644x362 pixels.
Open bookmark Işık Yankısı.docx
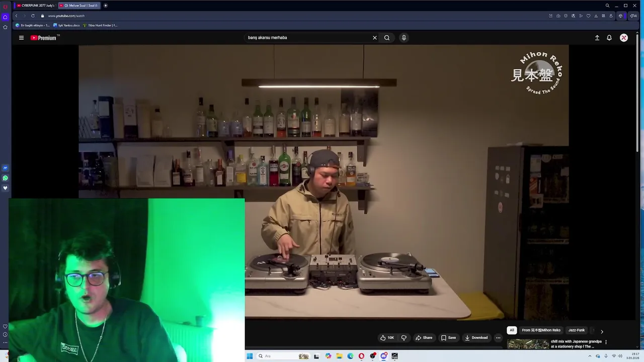66,25
